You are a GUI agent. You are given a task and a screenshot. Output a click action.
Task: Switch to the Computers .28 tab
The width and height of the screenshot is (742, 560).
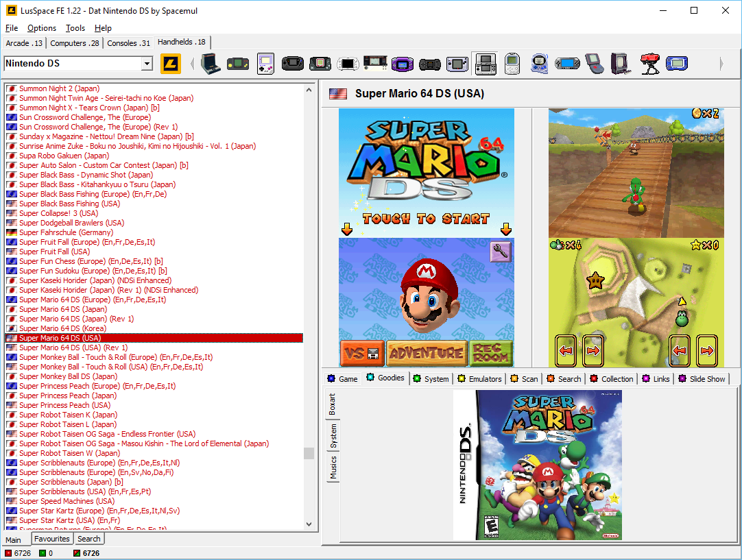pos(75,43)
